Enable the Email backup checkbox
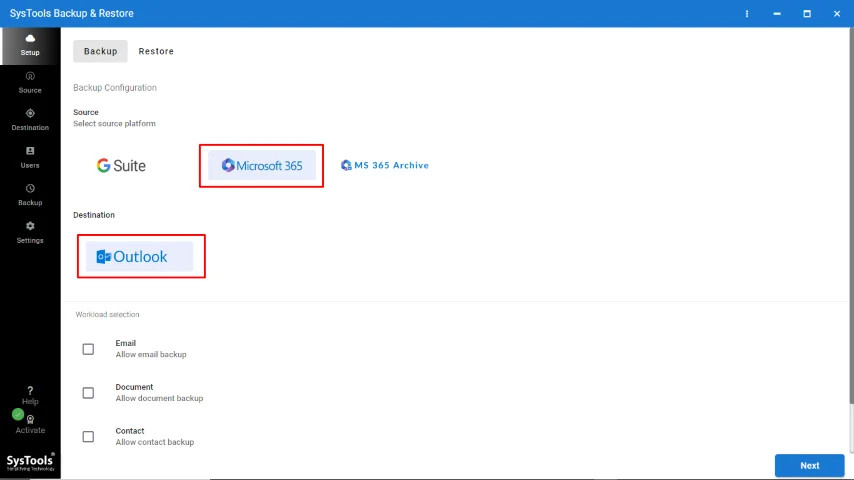This screenshot has height=480, width=854. pyautogui.click(x=88, y=349)
